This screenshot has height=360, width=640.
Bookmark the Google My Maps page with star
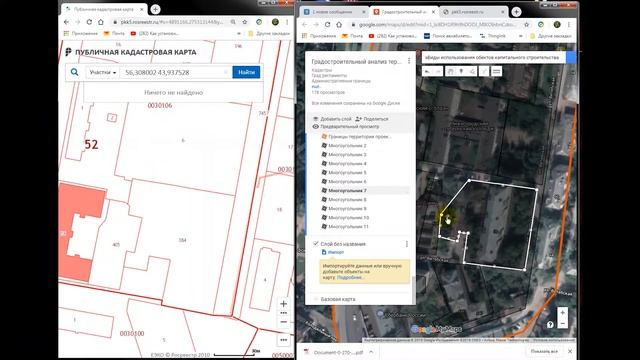[x=527, y=25]
